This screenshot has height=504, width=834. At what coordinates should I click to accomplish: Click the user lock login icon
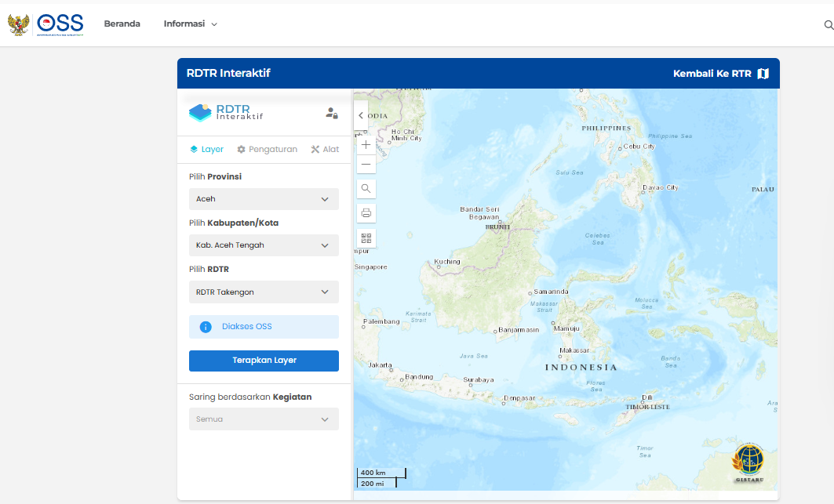(x=331, y=113)
